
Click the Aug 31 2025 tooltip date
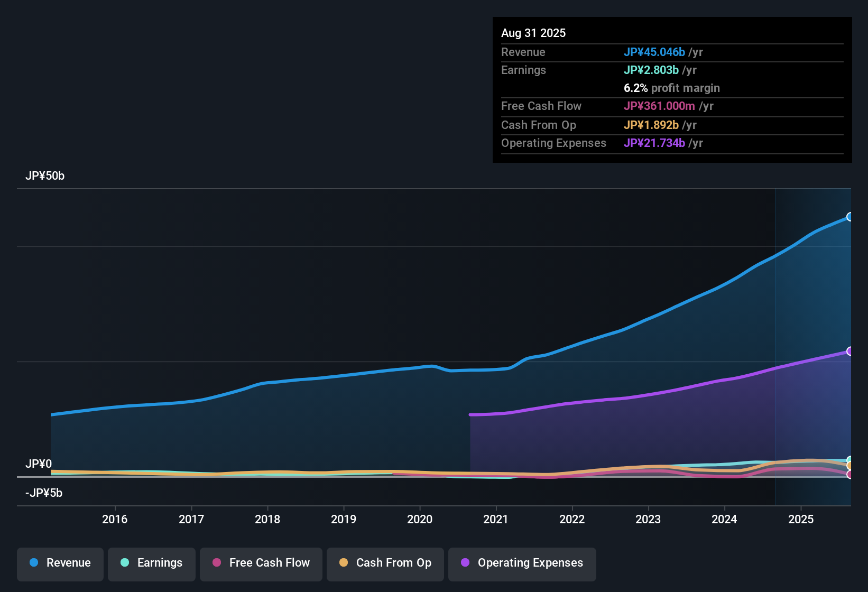(533, 33)
